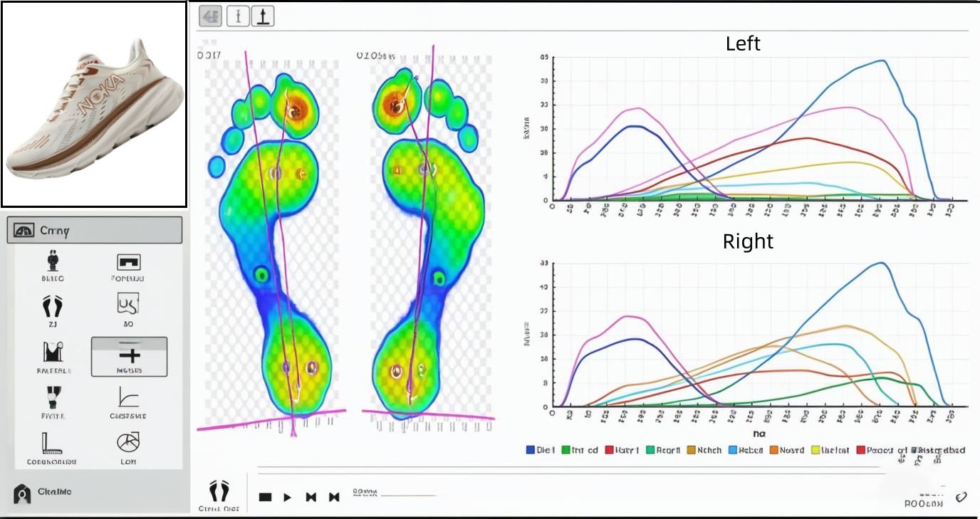Click the upload arrow toolbar button
Image resolution: width=980 pixels, height=519 pixels.
pyautogui.click(x=263, y=16)
